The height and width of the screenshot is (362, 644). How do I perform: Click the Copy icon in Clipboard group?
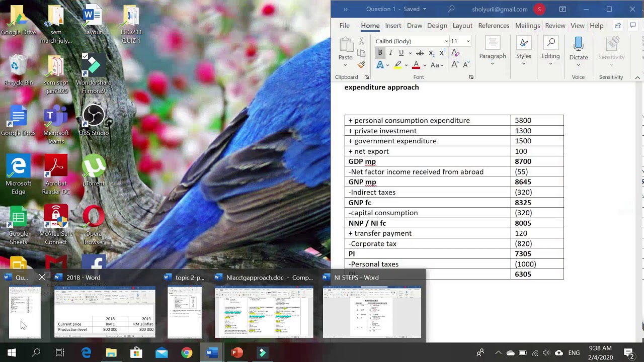click(361, 53)
